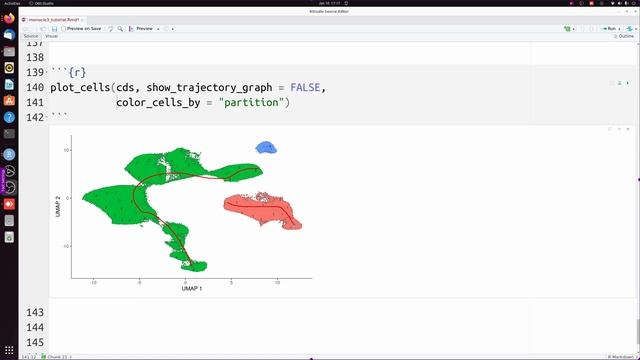Open the Show Applications grid
The width and height of the screenshot is (640, 360).
9,350
